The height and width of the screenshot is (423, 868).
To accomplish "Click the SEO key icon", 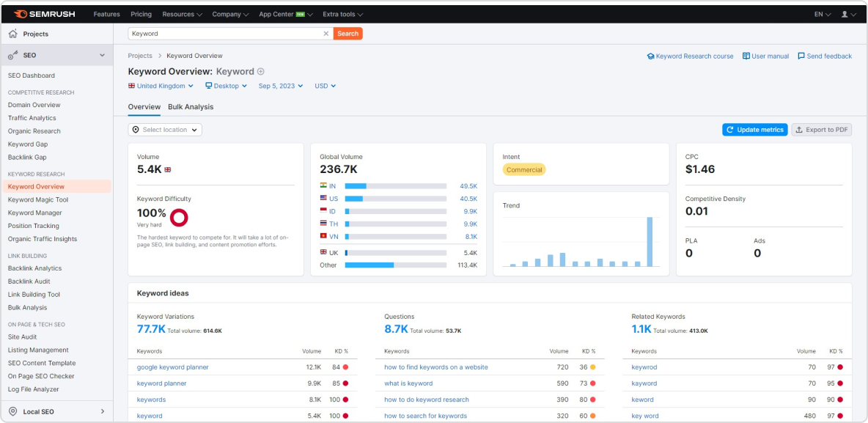I will (13, 56).
